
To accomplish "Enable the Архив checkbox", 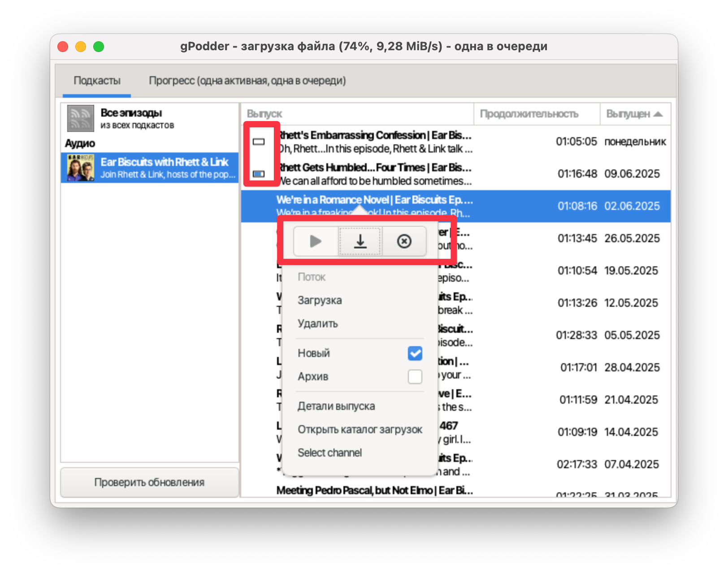I will pos(415,377).
